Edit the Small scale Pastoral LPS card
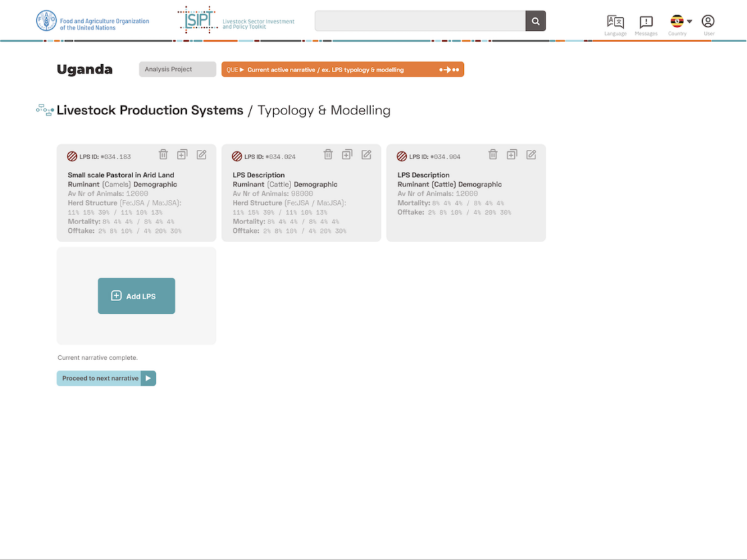This screenshot has height=560, width=747. point(201,155)
